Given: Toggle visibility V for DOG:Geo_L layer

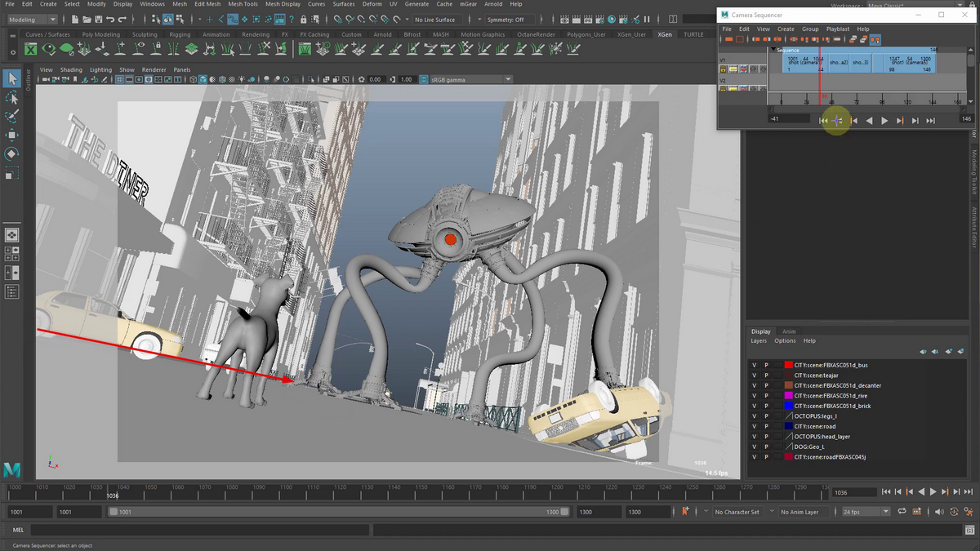Looking at the screenshot, I should [754, 447].
